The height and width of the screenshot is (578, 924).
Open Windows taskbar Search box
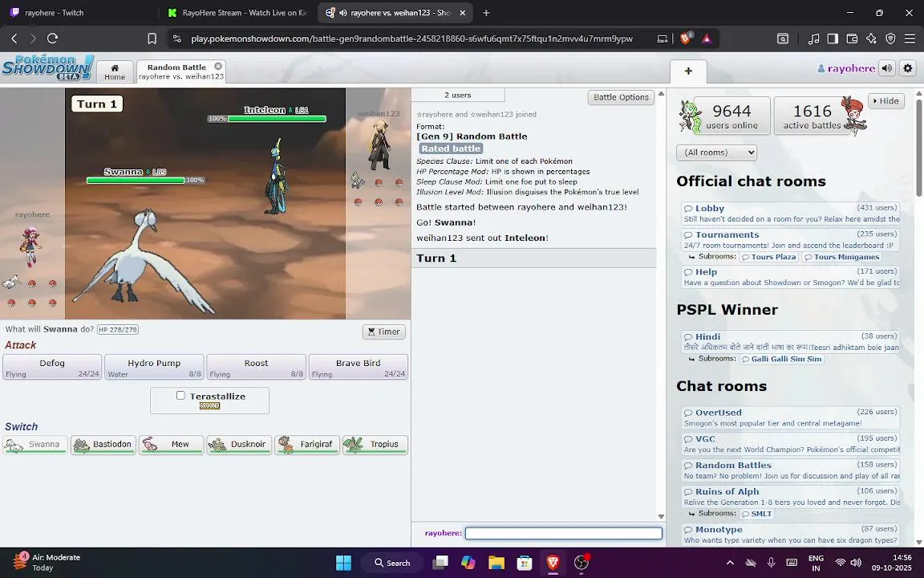point(392,563)
